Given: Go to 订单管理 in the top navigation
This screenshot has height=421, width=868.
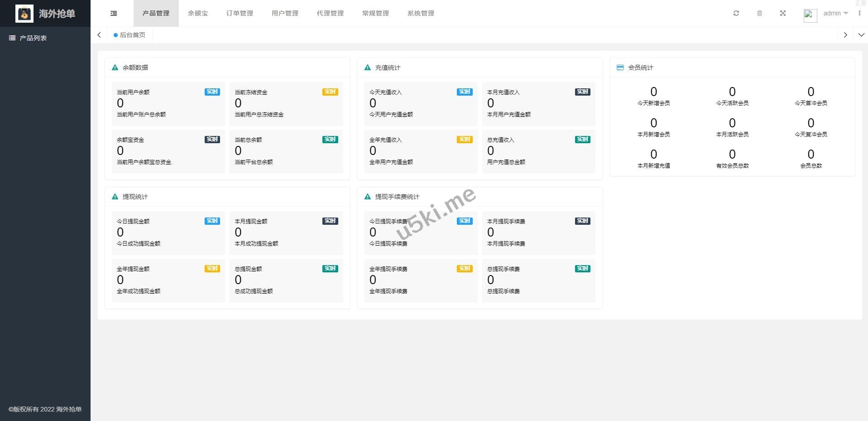Looking at the screenshot, I should (x=240, y=14).
